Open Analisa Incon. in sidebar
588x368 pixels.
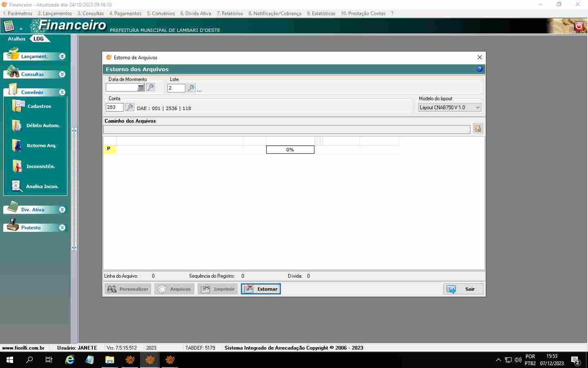pyautogui.click(x=17, y=186)
